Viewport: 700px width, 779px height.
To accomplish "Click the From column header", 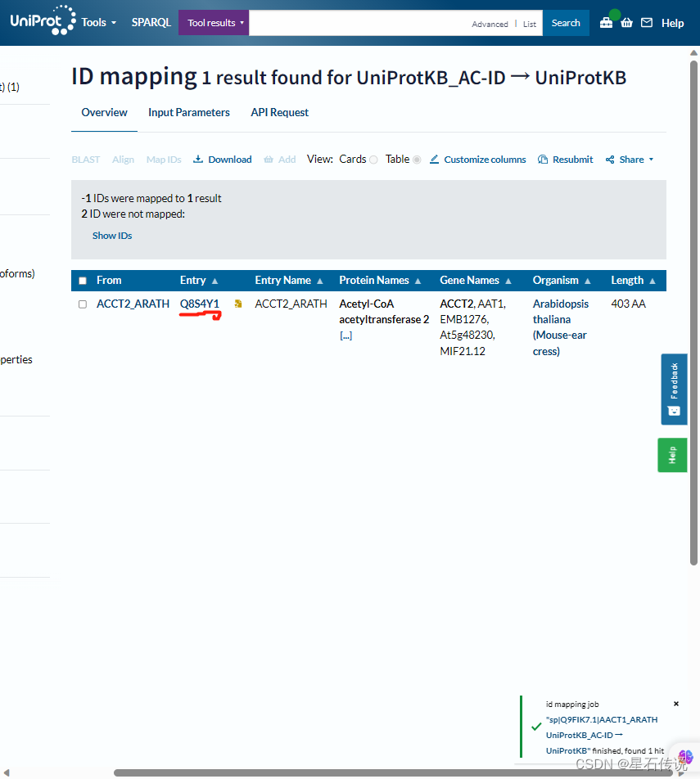I will [x=109, y=280].
